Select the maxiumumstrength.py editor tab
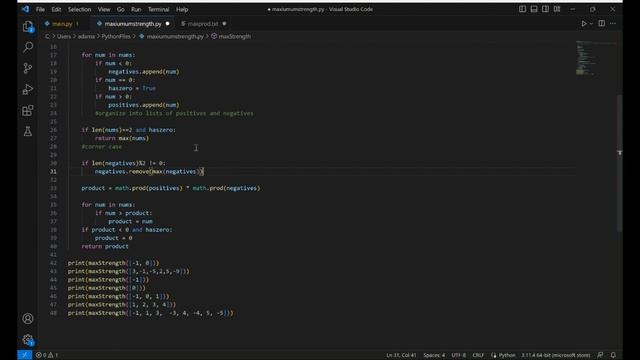Screen dimensions: 640x360 click(x=133, y=24)
